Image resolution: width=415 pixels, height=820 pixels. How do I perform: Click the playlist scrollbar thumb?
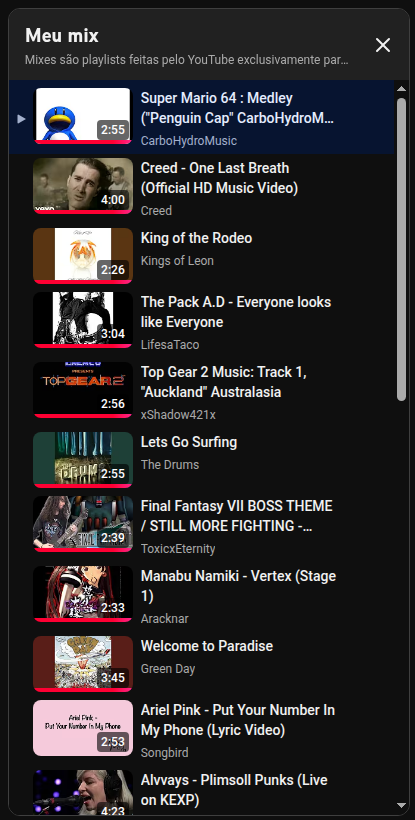tap(401, 249)
